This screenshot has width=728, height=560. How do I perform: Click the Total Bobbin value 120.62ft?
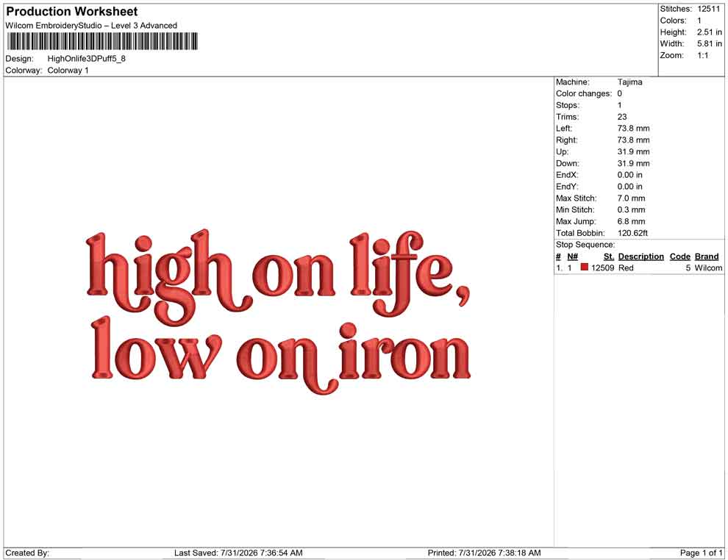tap(632, 233)
